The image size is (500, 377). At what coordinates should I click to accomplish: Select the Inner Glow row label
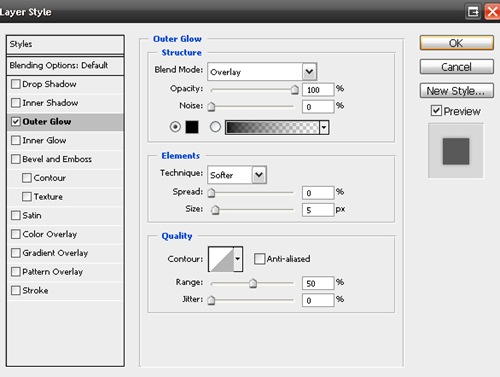[44, 140]
